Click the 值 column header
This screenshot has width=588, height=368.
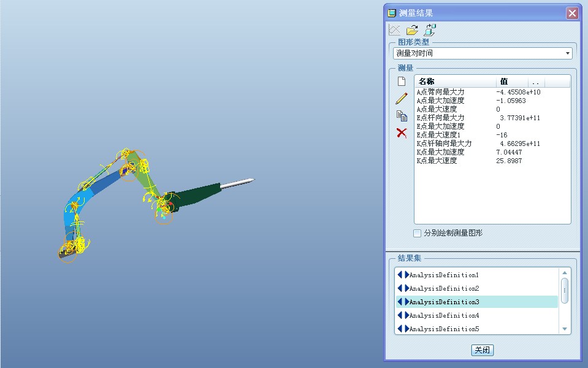click(x=512, y=82)
